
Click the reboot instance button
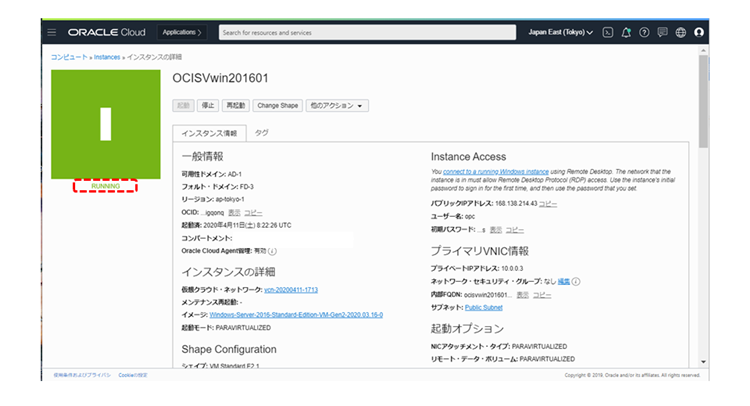coord(235,106)
